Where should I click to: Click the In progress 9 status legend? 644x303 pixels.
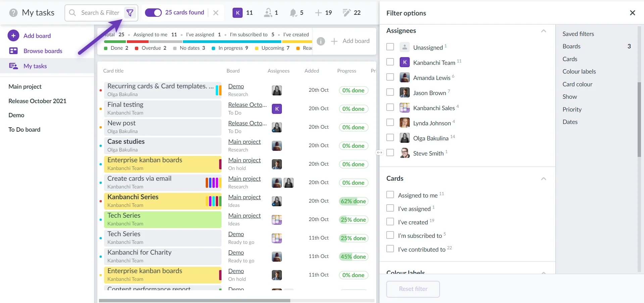(x=230, y=48)
